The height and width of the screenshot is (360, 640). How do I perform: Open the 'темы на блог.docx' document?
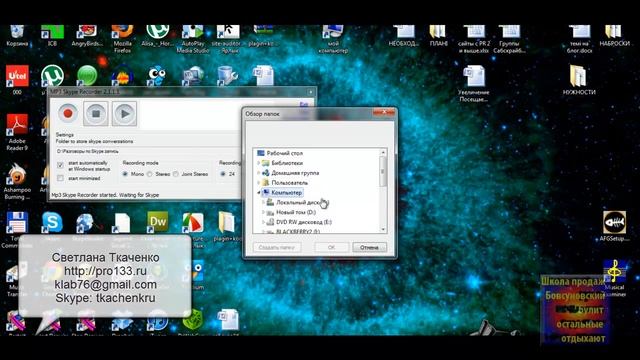click(x=580, y=39)
